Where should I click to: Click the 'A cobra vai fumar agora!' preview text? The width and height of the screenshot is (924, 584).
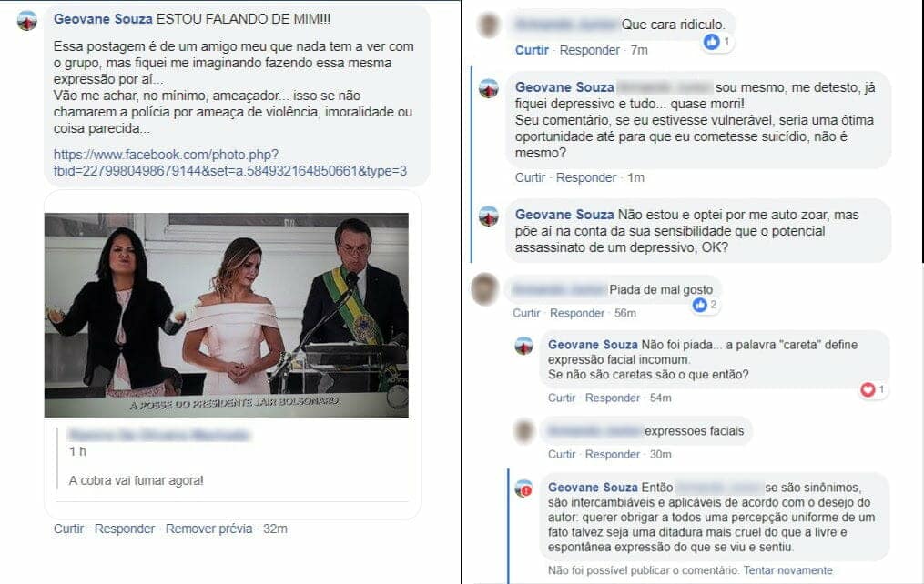pyautogui.click(x=137, y=480)
